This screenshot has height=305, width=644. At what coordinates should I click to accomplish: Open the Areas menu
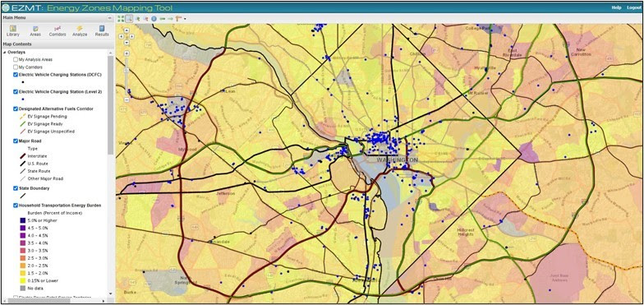[35, 31]
